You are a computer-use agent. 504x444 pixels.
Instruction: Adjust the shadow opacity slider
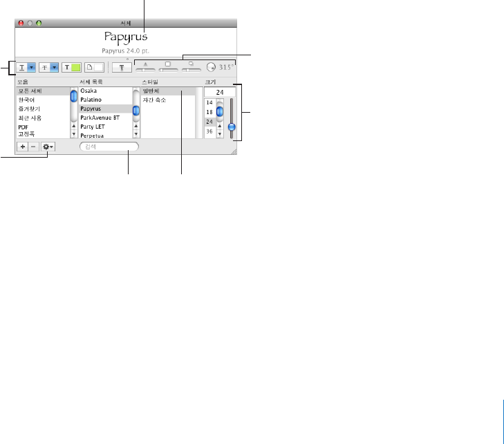pyautogui.click(x=145, y=70)
